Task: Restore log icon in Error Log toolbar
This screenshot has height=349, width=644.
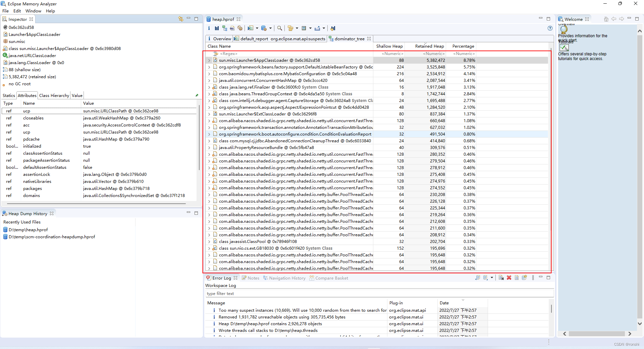Action: 524,278
